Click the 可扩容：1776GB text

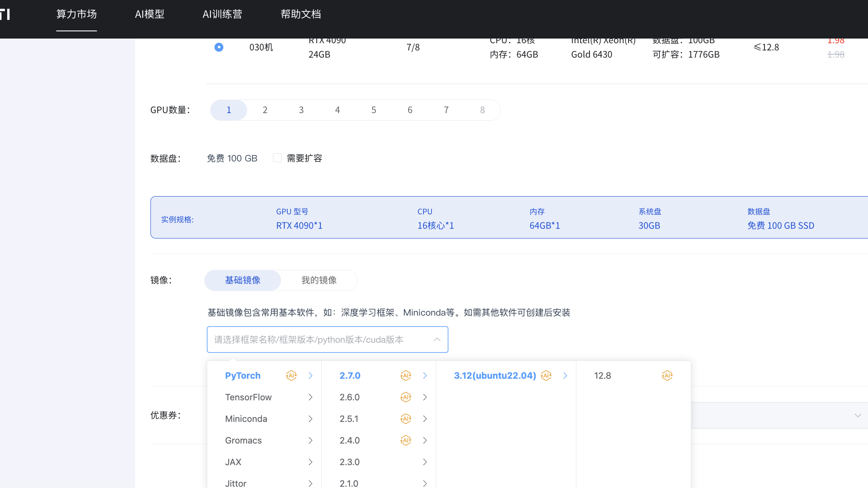click(686, 55)
